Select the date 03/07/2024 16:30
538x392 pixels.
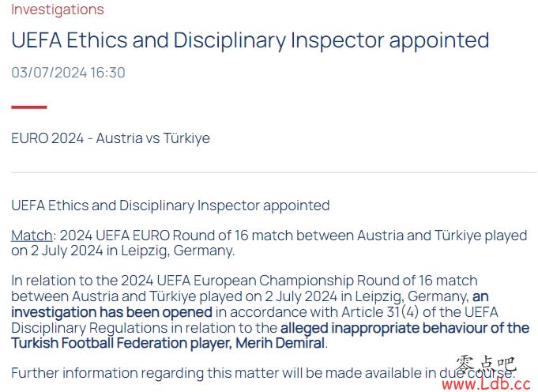click(68, 73)
